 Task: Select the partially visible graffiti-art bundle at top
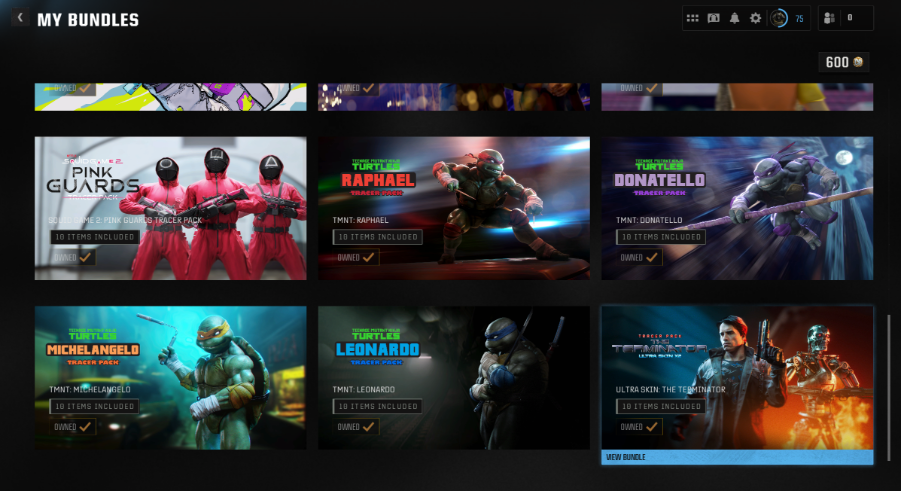point(171,97)
